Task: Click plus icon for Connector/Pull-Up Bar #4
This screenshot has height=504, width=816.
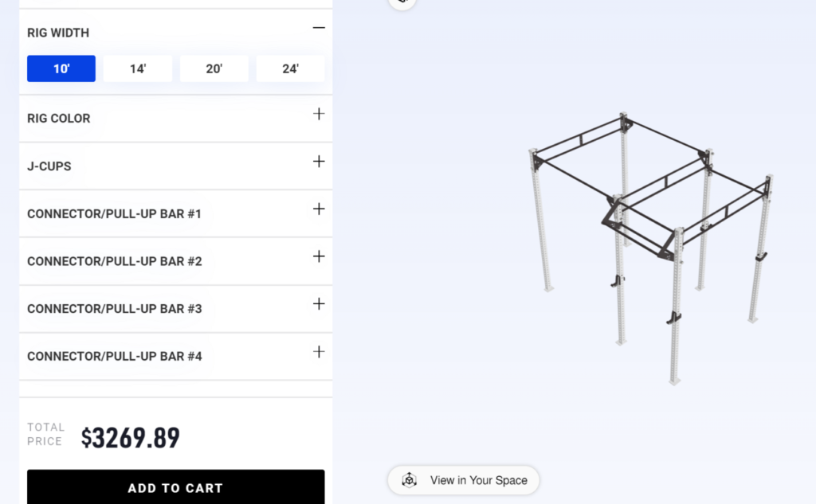Action: pyautogui.click(x=319, y=352)
